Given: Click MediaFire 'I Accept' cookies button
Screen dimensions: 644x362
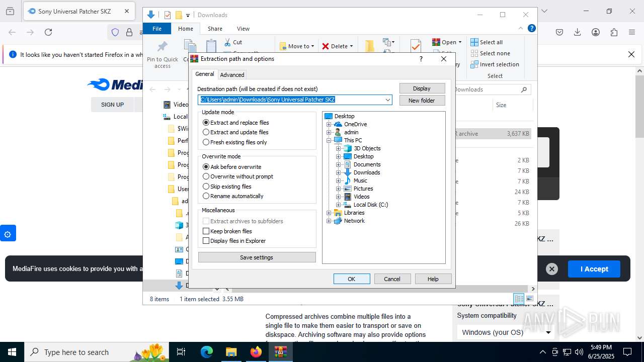Looking at the screenshot, I should click(x=594, y=269).
